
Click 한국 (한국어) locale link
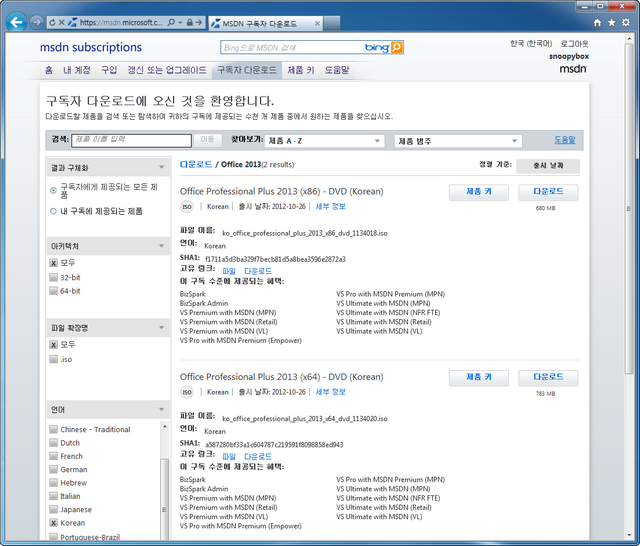[531, 44]
